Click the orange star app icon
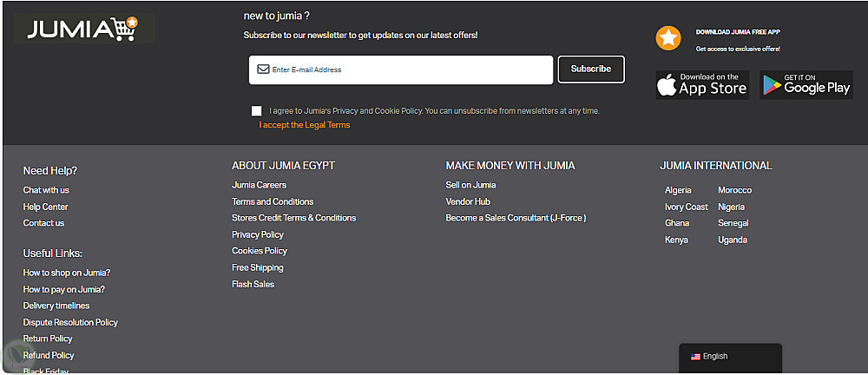Image resolution: width=868 pixels, height=375 pixels. (668, 38)
